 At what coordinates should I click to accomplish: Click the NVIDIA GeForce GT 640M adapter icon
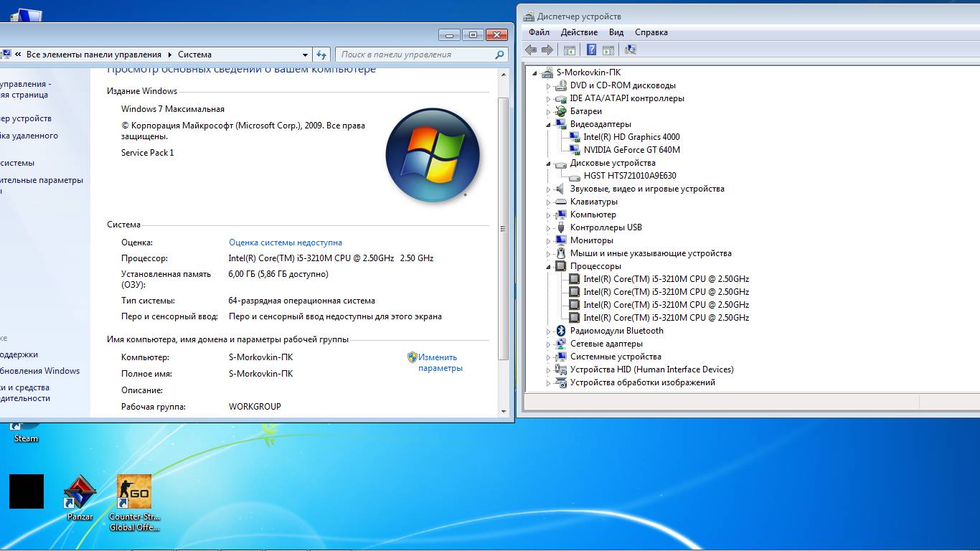[574, 150]
